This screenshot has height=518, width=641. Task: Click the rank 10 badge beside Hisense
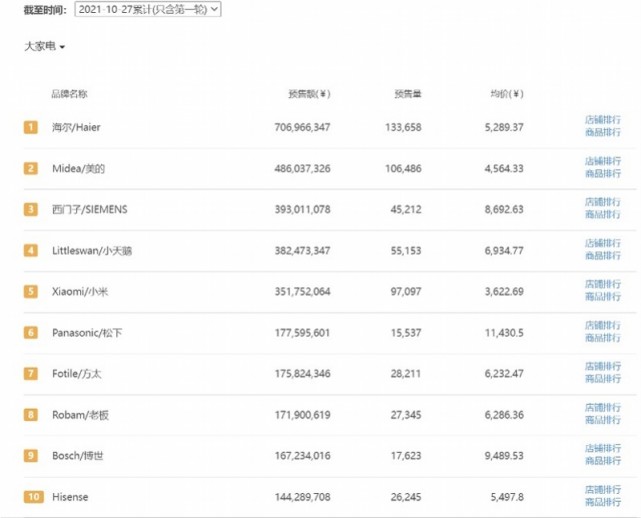pos(31,497)
